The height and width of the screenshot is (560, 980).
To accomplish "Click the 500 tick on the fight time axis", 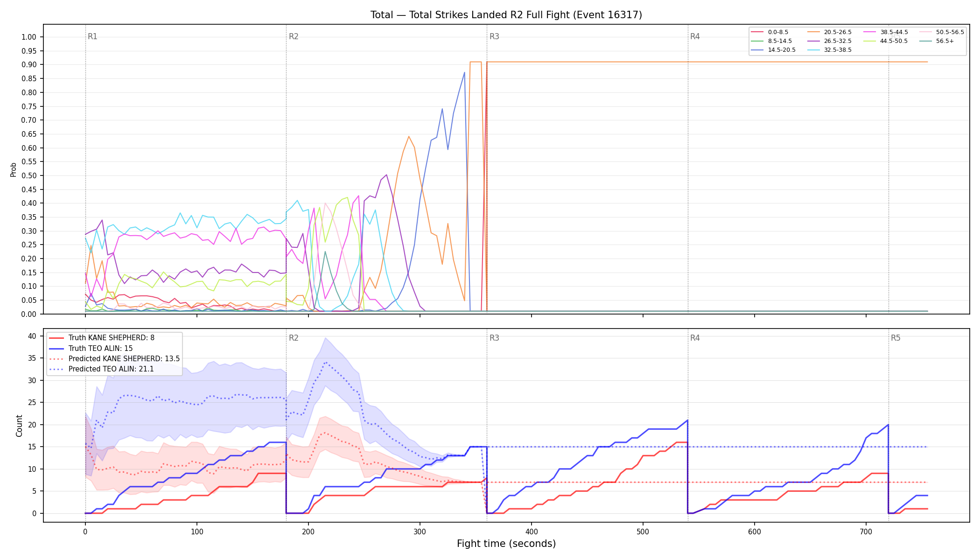I will click(x=643, y=532).
